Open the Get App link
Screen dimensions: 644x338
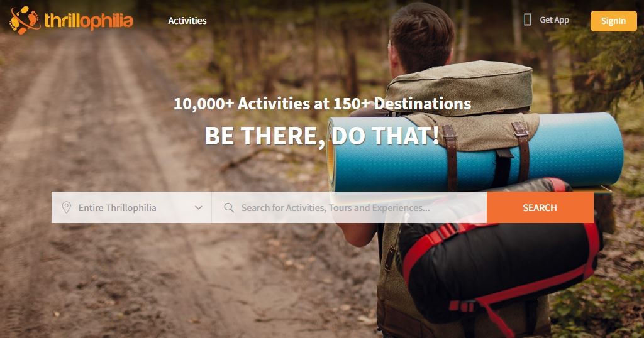[554, 19]
